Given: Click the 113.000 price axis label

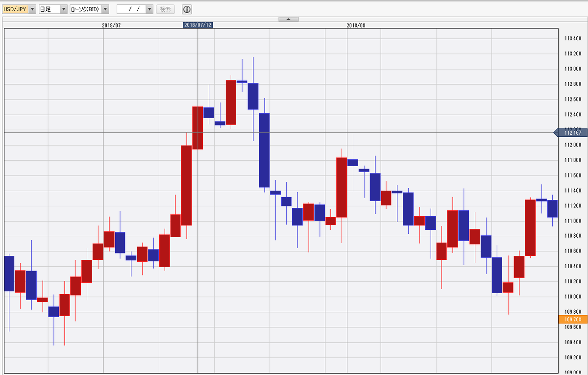Looking at the screenshot, I should [x=572, y=69].
